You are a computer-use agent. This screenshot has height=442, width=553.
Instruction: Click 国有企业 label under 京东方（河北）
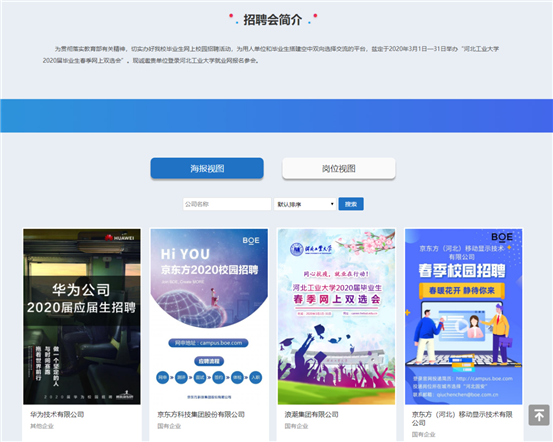tap(424, 434)
